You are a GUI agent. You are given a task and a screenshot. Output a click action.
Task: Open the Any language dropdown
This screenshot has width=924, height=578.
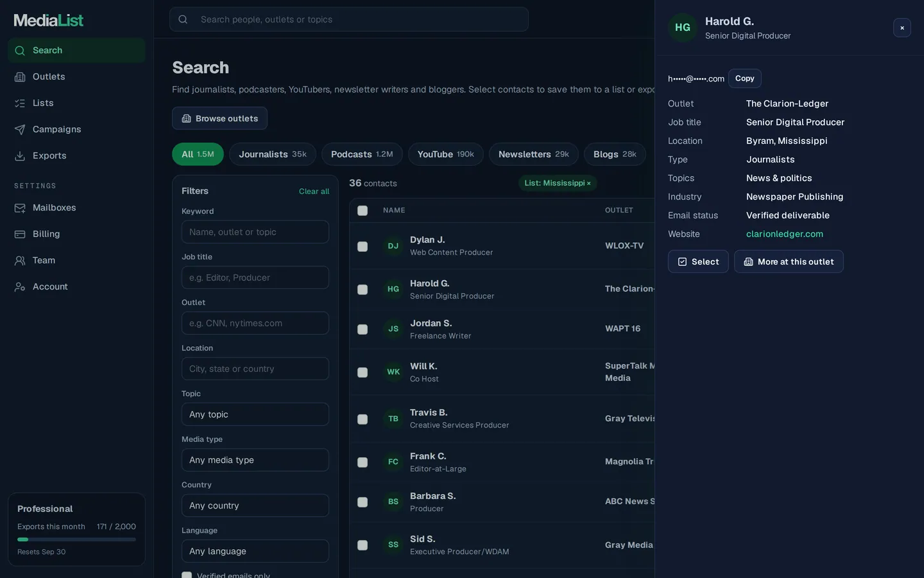[255, 551]
